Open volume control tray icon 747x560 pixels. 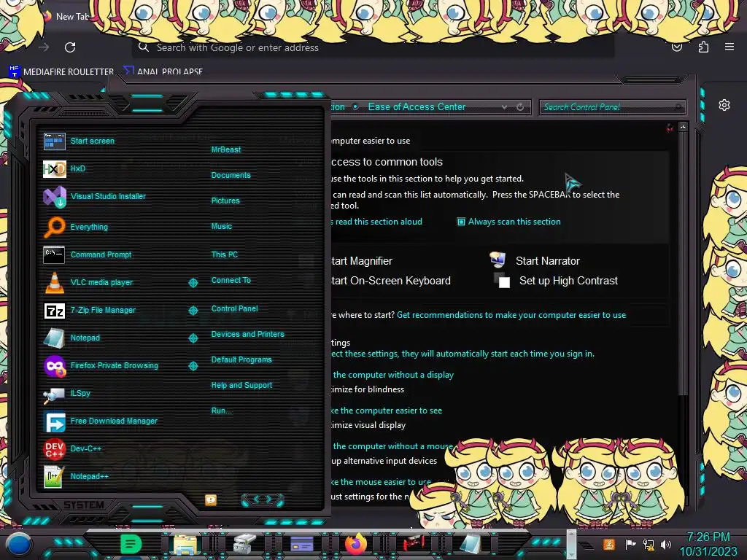[666, 544]
